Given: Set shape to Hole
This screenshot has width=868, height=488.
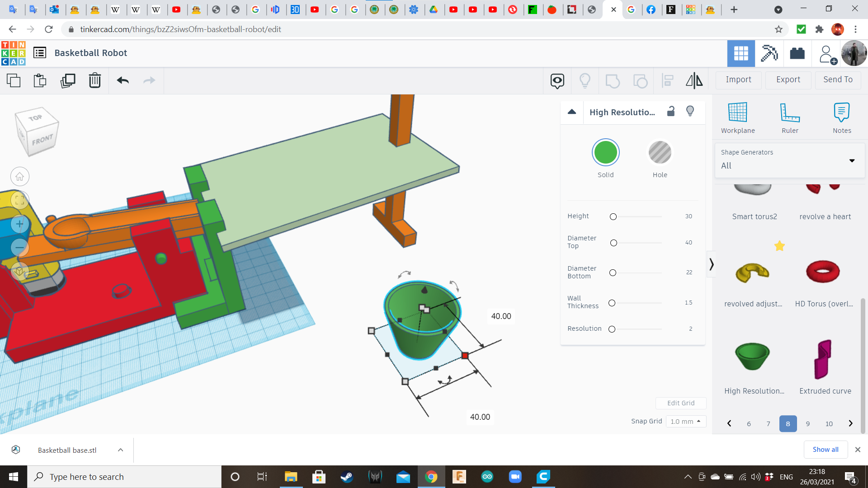Looking at the screenshot, I should pyautogui.click(x=660, y=153).
